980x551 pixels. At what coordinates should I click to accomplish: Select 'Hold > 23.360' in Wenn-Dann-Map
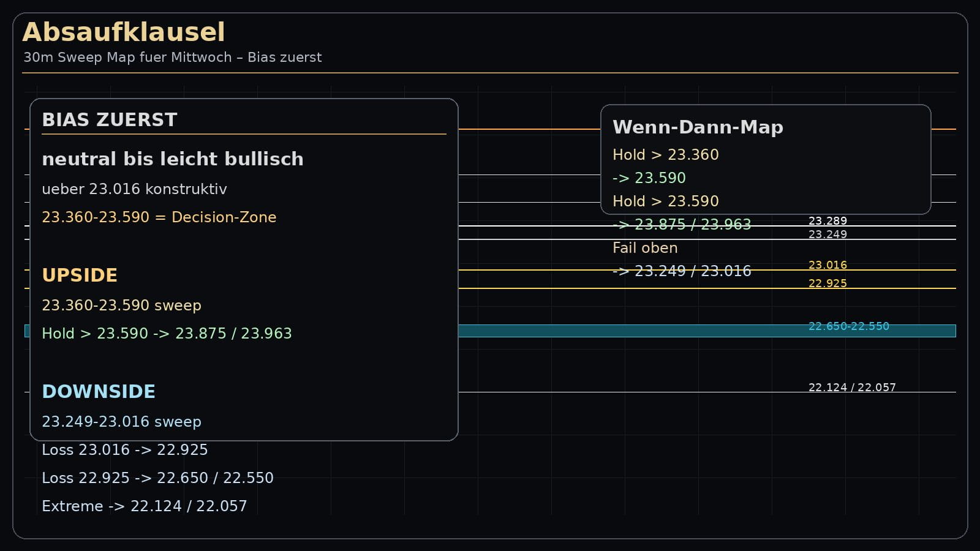pyautogui.click(x=665, y=155)
